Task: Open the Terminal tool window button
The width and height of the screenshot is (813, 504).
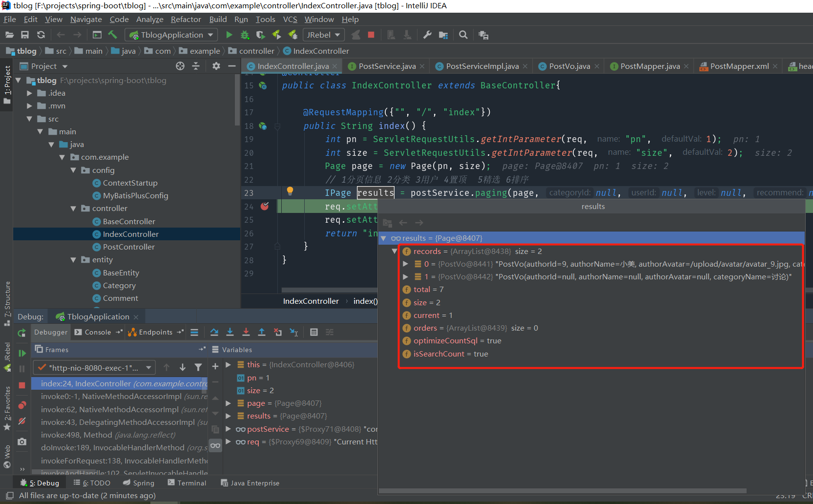Action: pos(187,483)
